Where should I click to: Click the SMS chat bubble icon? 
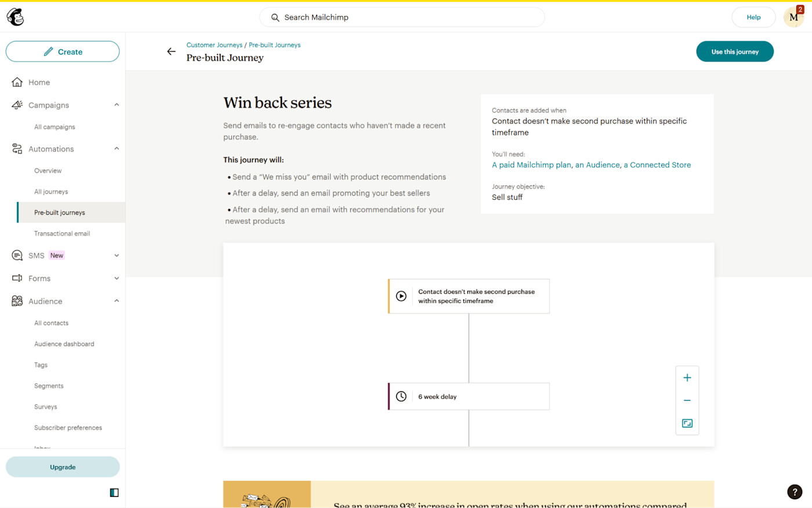point(17,255)
